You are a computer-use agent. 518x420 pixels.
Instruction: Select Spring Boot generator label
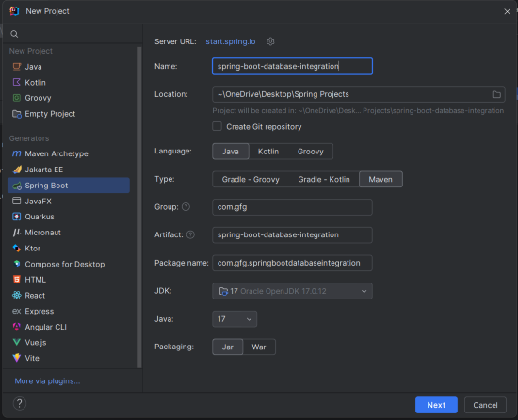pyautogui.click(x=46, y=186)
